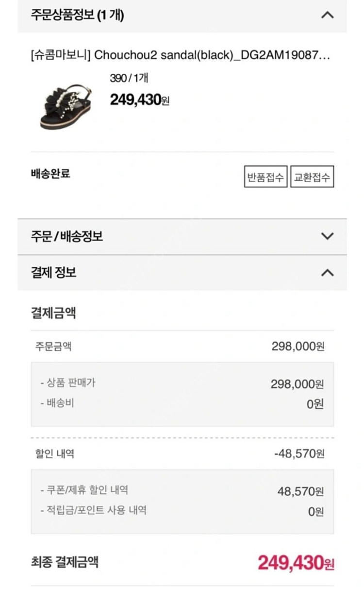Tap the 배송완료 delivery status text

point(50,174)
